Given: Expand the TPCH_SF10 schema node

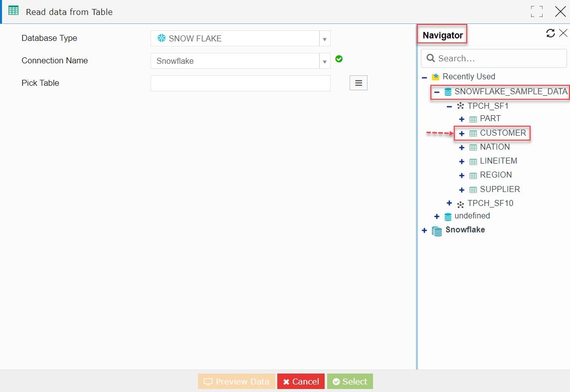Looking at the screenshot, I should pyautogui.click(x=449, y=203).
